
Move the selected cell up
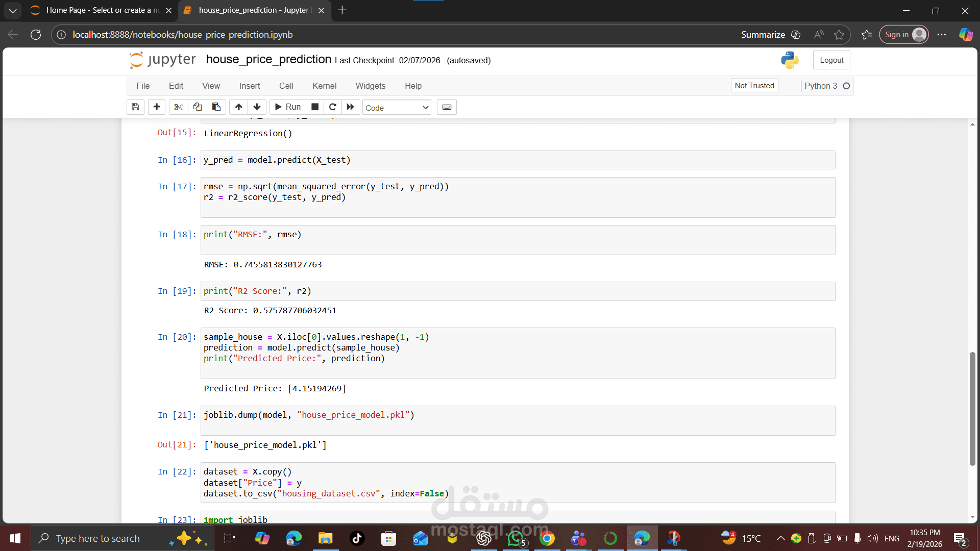238,107
